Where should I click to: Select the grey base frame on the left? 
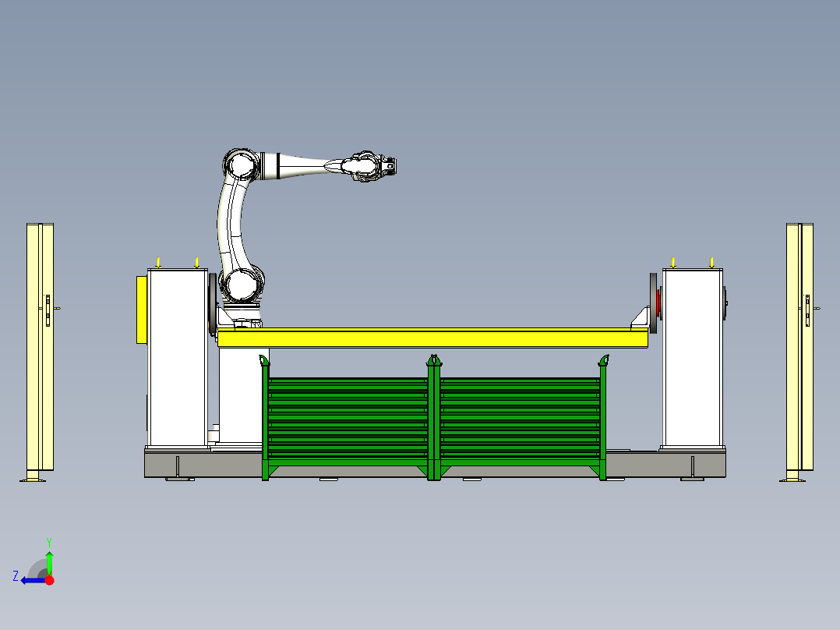(x=203, y=465)
